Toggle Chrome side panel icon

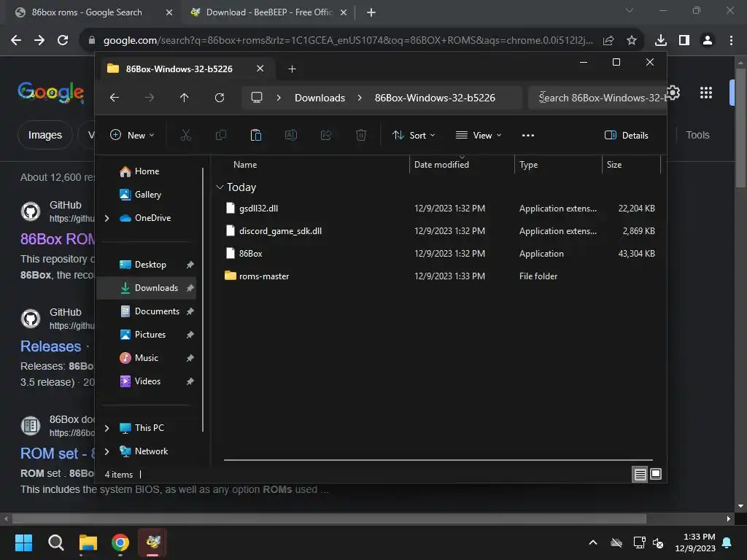coord(684,41)
